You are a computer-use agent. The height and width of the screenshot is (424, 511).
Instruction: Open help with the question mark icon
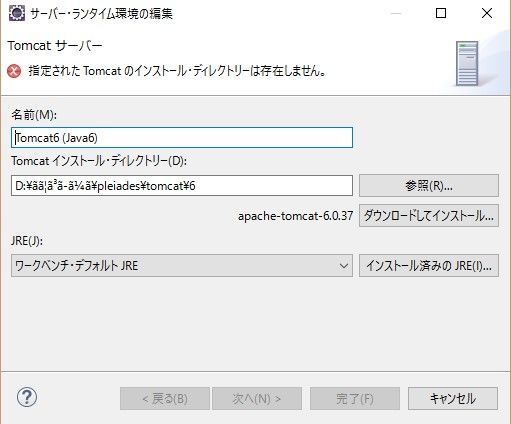27,397
